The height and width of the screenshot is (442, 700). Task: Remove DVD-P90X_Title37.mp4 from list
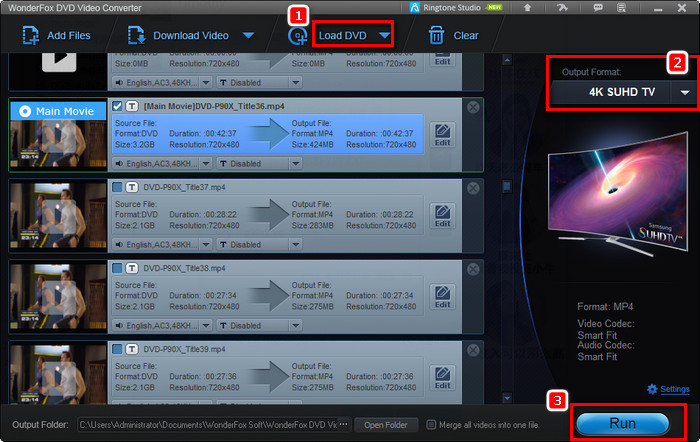[473, 188]
